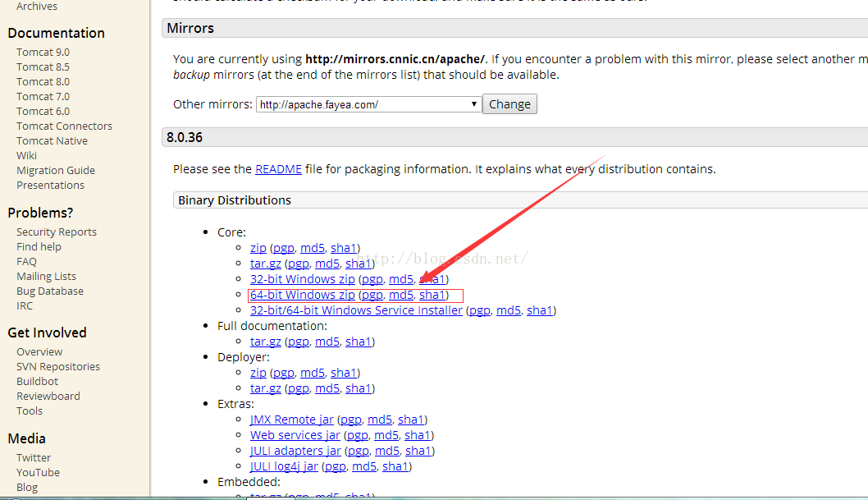Open the Presentations page
Image resolution: width=868 pixels, height=500 pixels.
(50, 185)
